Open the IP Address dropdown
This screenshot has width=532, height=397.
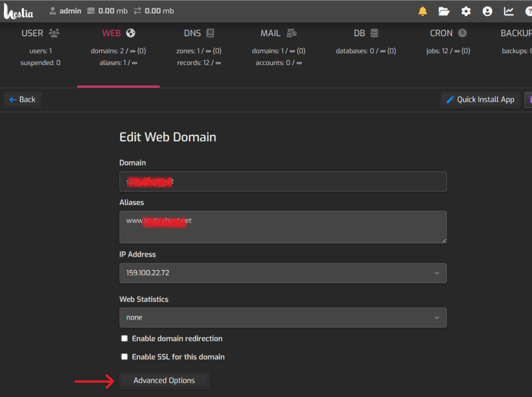click(x=283, y=273)
